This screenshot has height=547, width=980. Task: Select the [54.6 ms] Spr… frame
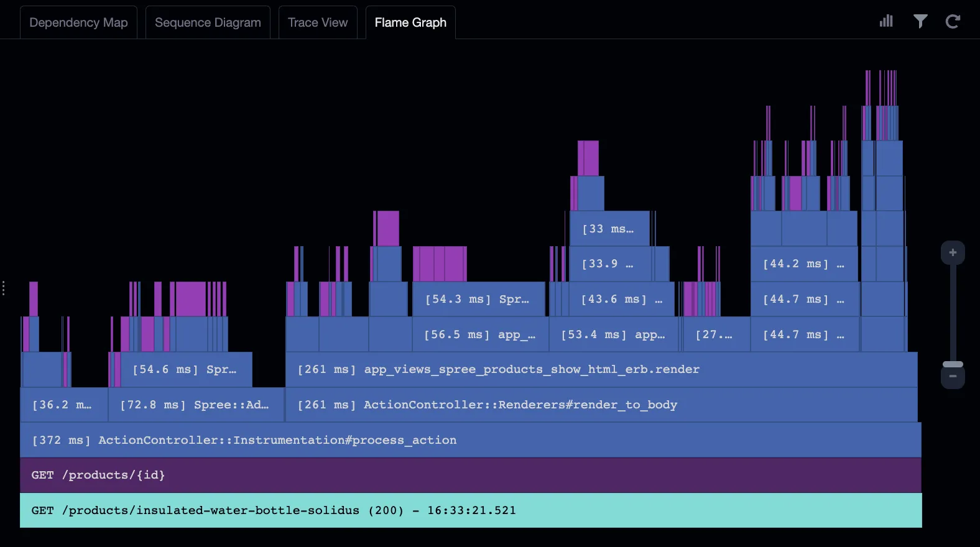click(x=186, y=369)
